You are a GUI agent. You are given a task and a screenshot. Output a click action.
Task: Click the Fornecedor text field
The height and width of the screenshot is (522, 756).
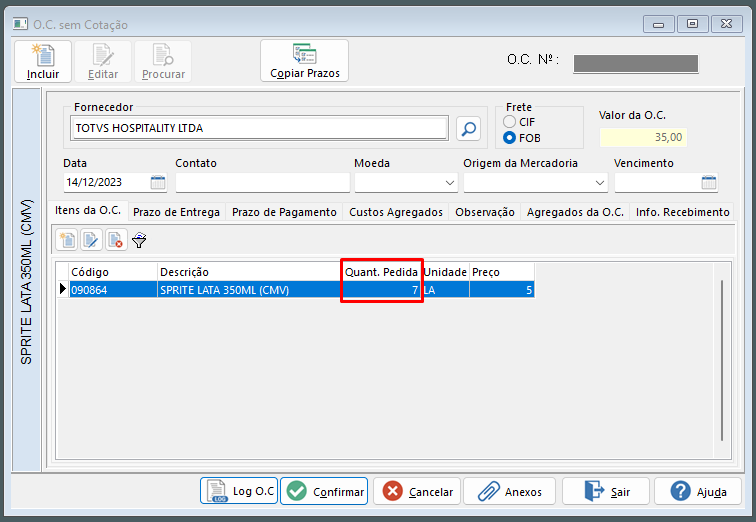[x=259, y=128]
